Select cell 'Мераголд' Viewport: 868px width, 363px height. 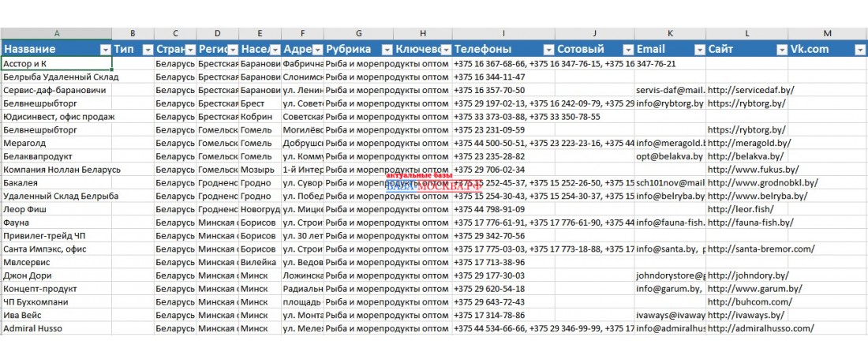click(x=57, y=144)
